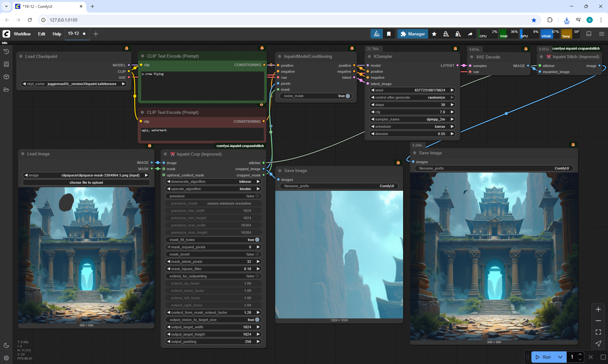Image resolution: width=608 pixels, height=364 pixels.
Task: Open the workflows folder sidebar icon
Action: (x=6, y=89)
